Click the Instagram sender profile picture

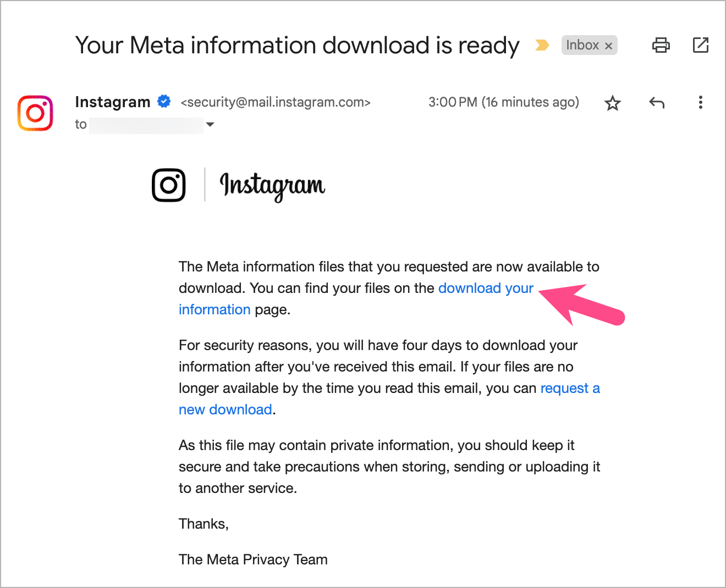pos(35,113)
